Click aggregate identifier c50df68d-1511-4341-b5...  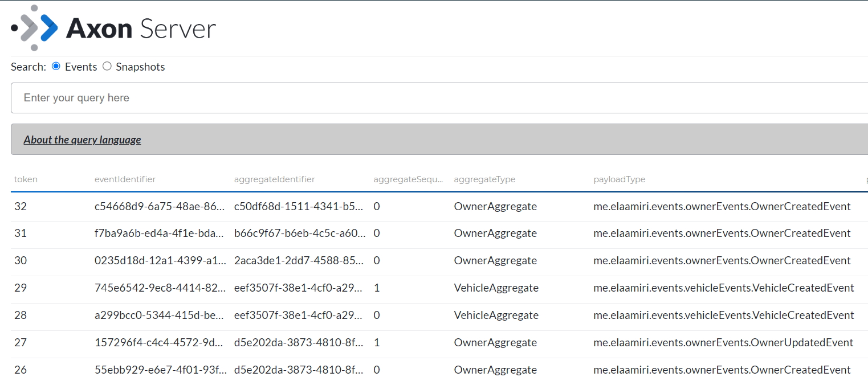point(299,206)
